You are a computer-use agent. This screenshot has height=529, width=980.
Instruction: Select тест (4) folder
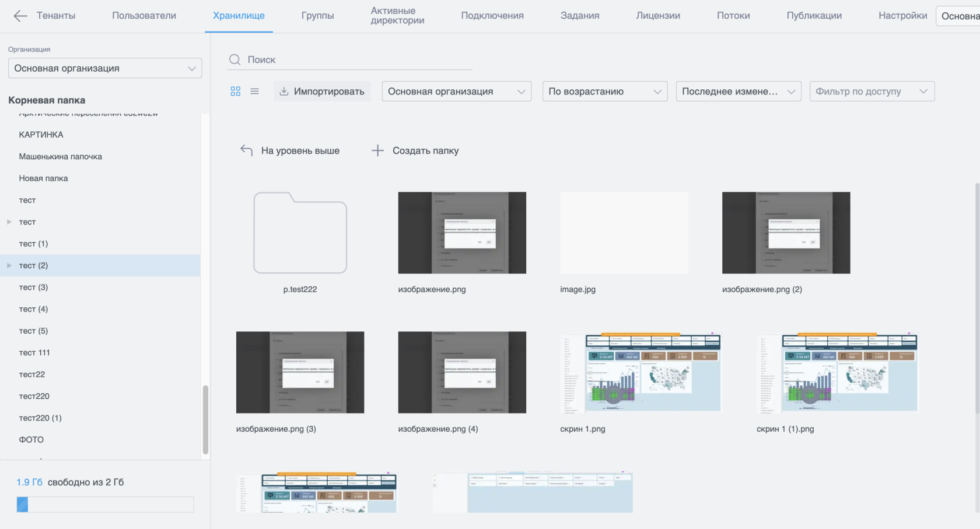point(33,309)
